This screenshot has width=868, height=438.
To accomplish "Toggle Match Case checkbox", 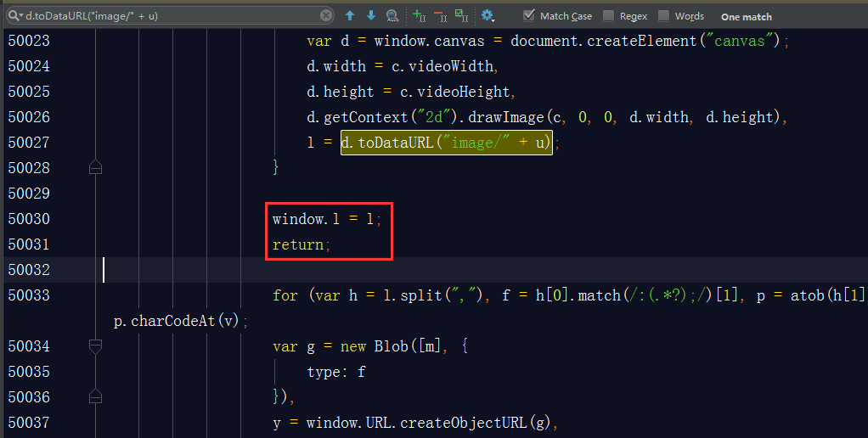I will coord(528,15).
